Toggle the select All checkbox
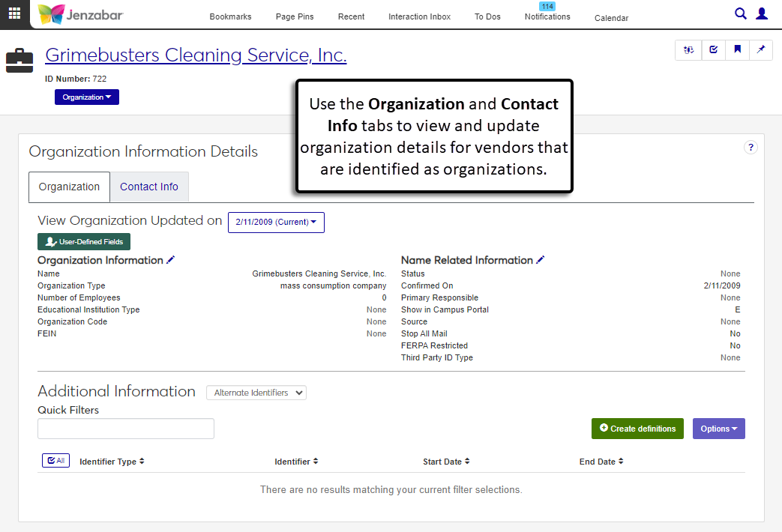Viewport: 782px width, 532px height. pyautogui.click(x=55, y=461)
